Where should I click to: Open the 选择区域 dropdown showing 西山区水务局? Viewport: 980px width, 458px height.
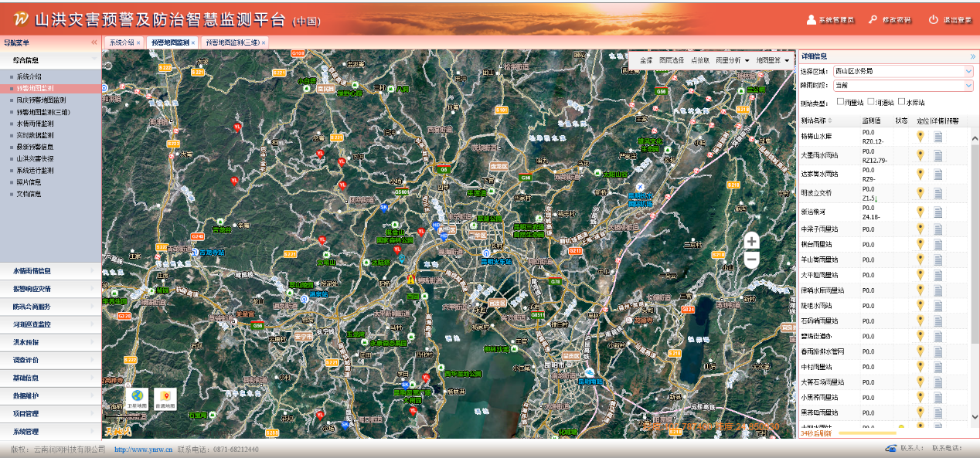[903, 71]
